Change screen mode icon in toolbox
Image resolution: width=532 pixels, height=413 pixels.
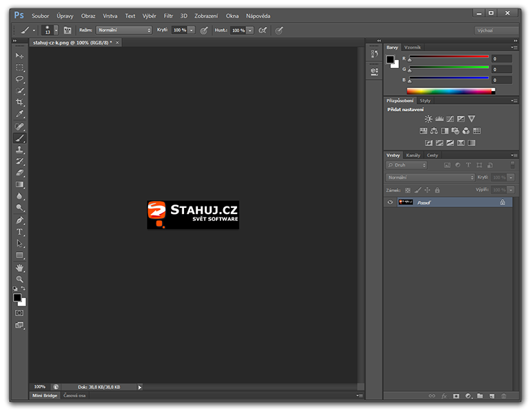(20, 326)
